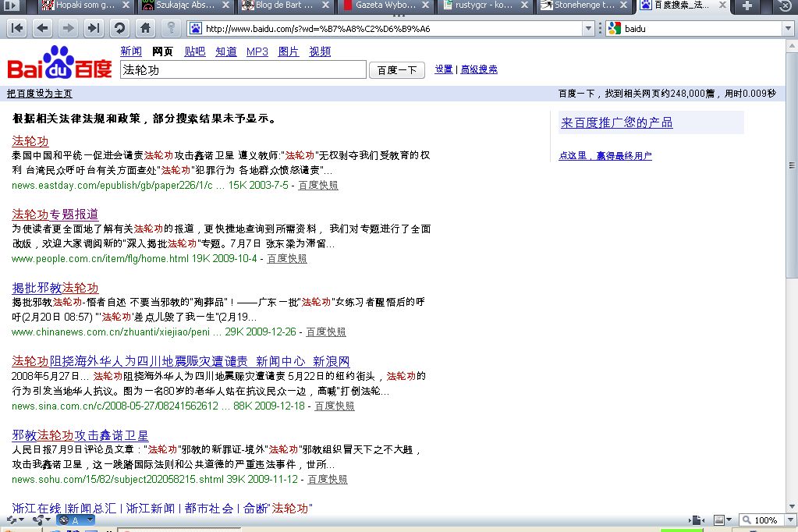This screenshot has width=798, height=532.
Task: Open the 法轮功专题报道 result link
Action: (55, 214)
